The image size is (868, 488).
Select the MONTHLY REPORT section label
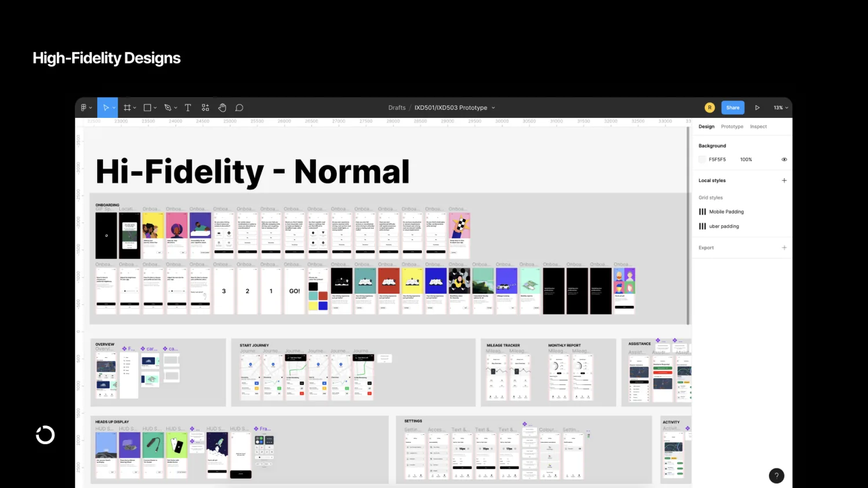point(564,345)
